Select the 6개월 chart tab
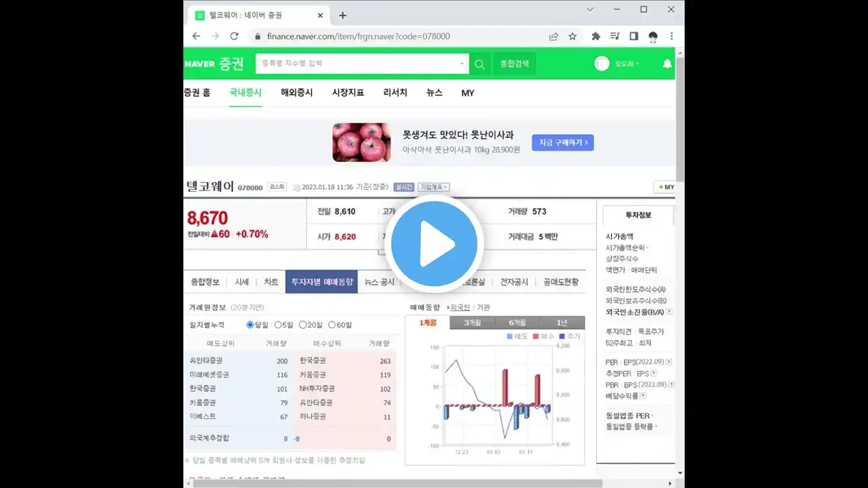This screenshot has width=868, height=488. click(517, 323)
